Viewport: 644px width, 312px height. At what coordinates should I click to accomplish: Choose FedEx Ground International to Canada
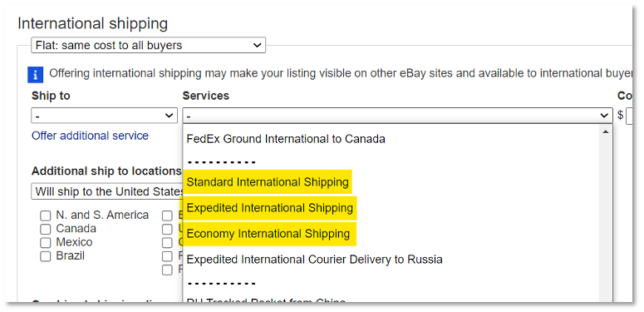click(x=286, y=139)
